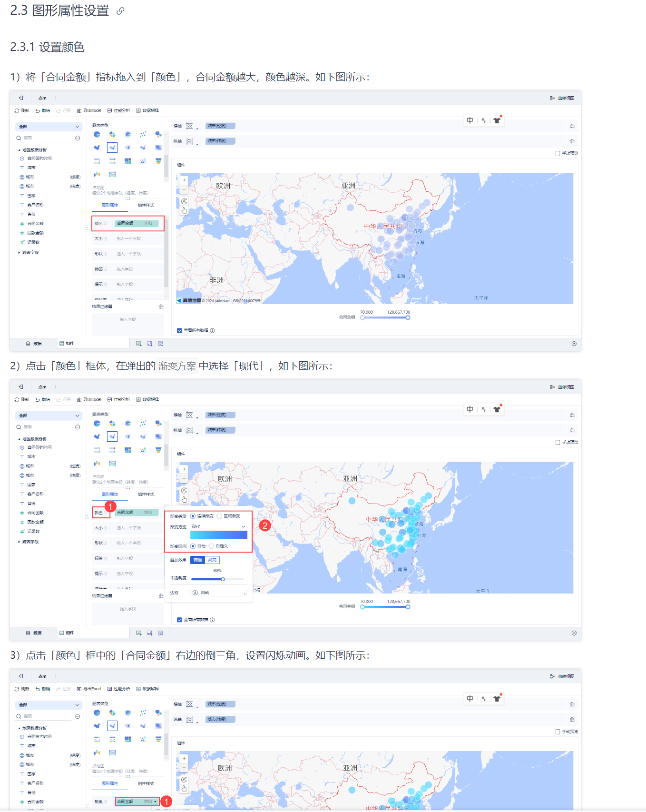The height and width of the screenshot is (812, 646).
Task: Click the 合同金额 pill's down triangle, third screenshot
Action: pos(156,802)
